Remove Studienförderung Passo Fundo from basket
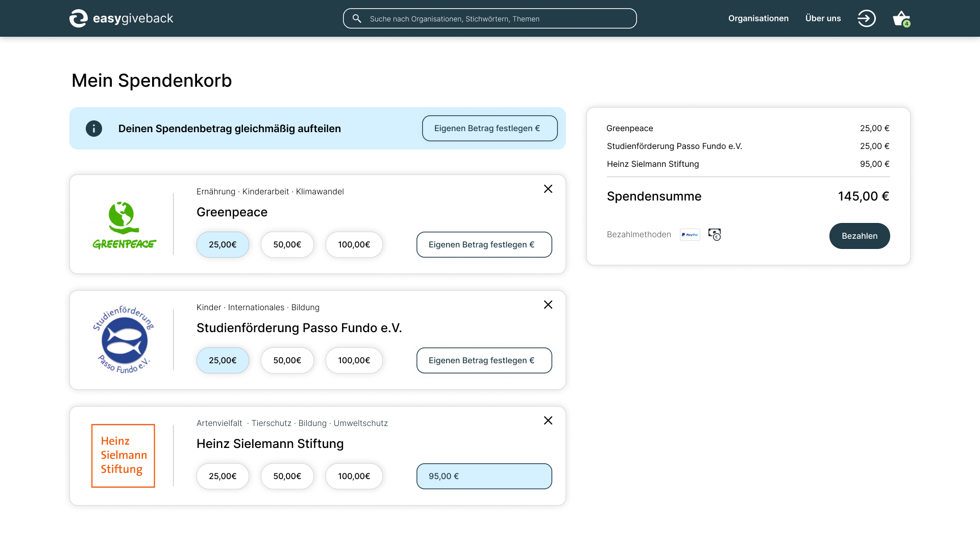 pos(548,305)
